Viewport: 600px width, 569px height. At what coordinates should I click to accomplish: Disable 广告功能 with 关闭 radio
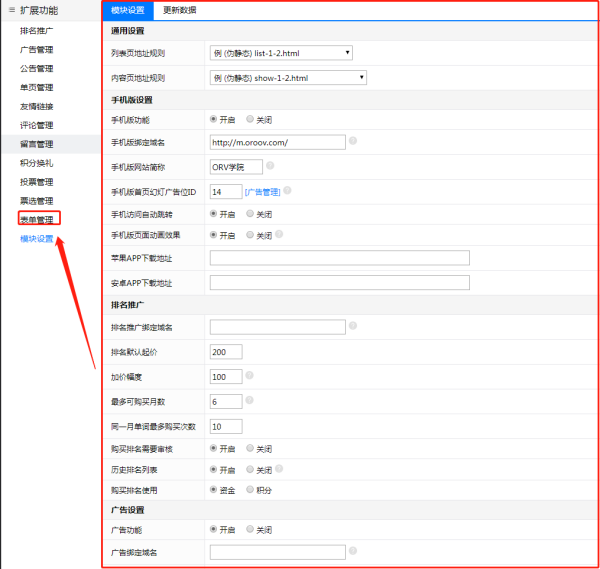(250, 529)
